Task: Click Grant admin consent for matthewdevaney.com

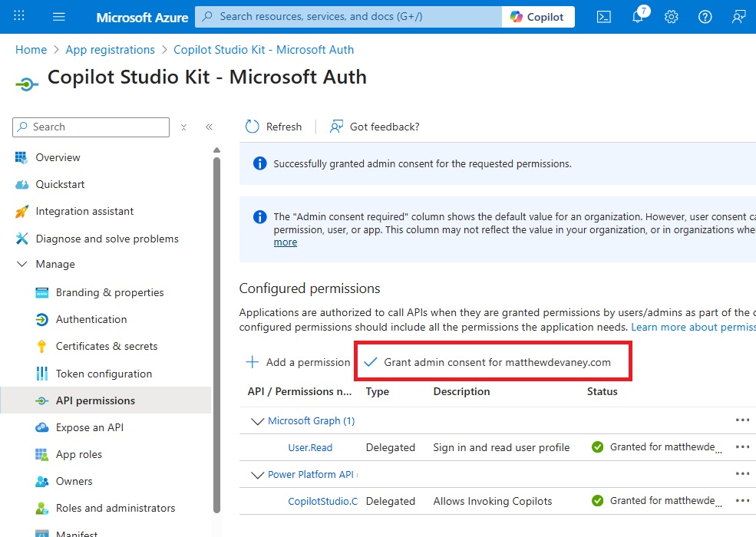Action: (489, 362)
